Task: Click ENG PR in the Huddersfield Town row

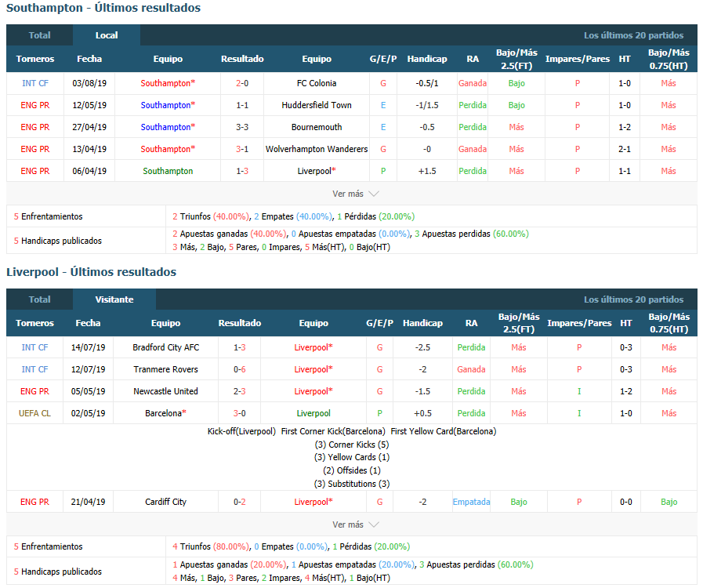Action: coord(35,105)
